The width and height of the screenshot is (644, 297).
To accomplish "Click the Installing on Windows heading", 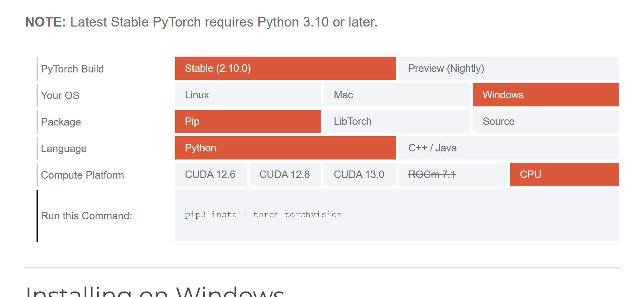I will (x=155, y=291).
